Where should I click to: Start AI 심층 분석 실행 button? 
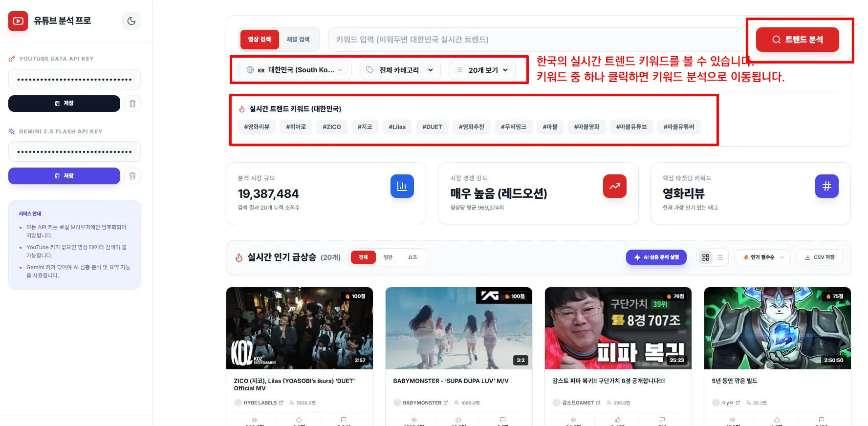point(656,257)
